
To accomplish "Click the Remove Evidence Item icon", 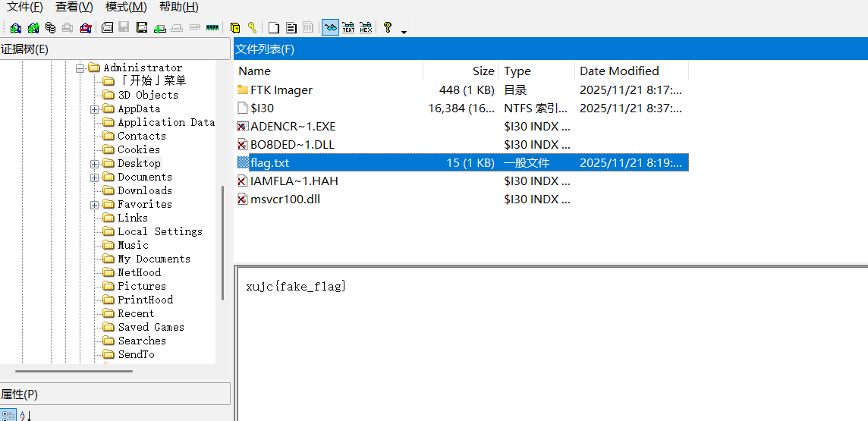I will pos(68,28).
